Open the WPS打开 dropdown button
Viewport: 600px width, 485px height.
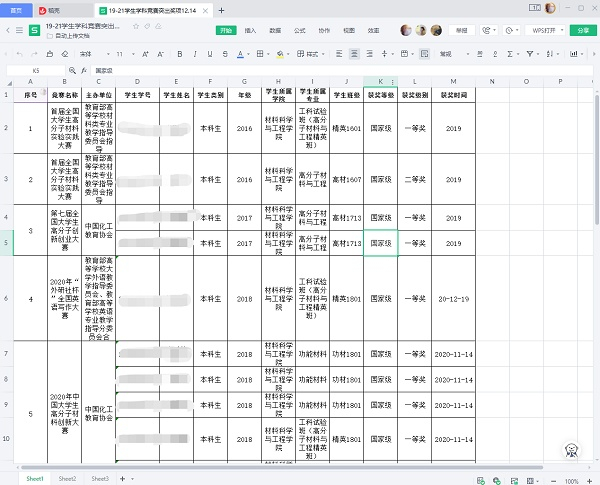pos(545,30)
